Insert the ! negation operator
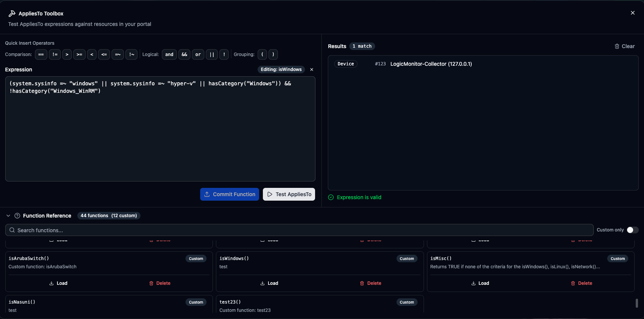 pos(224,54)
